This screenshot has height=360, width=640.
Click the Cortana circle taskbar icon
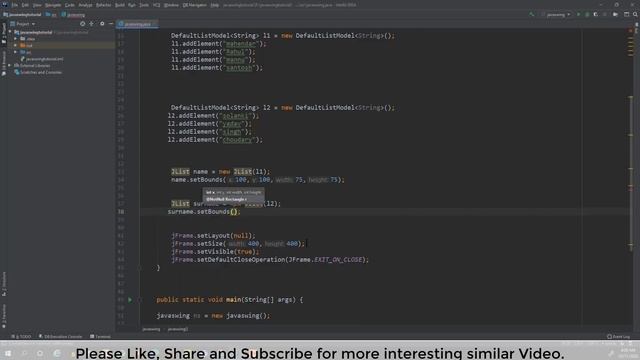[x=40, y=353]
